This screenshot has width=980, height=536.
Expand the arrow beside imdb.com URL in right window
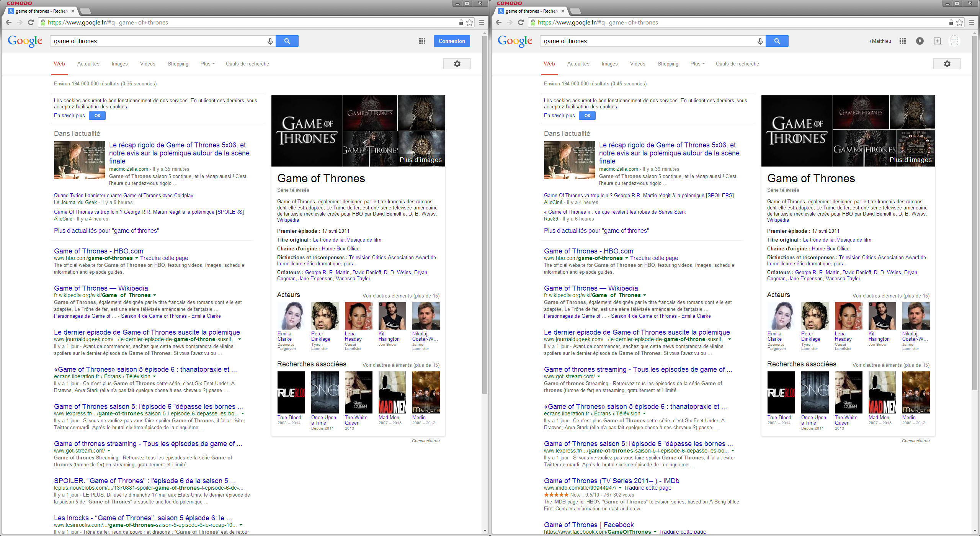pyautogui.click(x=620, y=488)
